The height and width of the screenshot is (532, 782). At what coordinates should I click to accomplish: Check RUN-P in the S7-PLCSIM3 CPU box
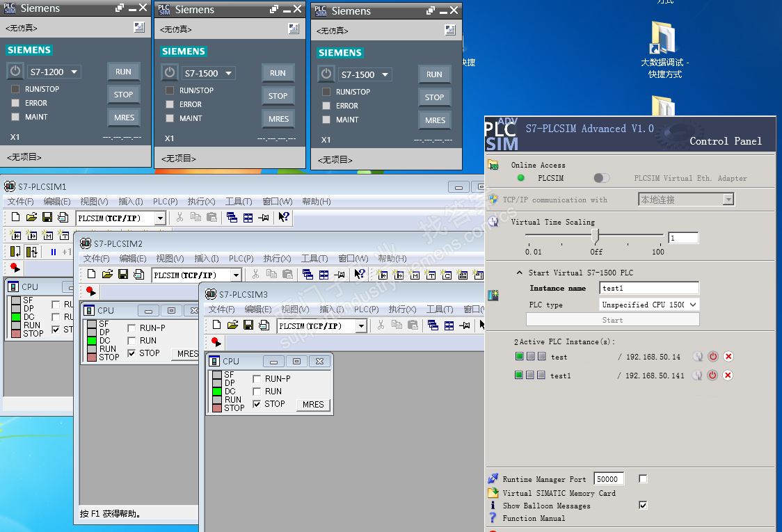pyautogui.click(x=257, y=379)
